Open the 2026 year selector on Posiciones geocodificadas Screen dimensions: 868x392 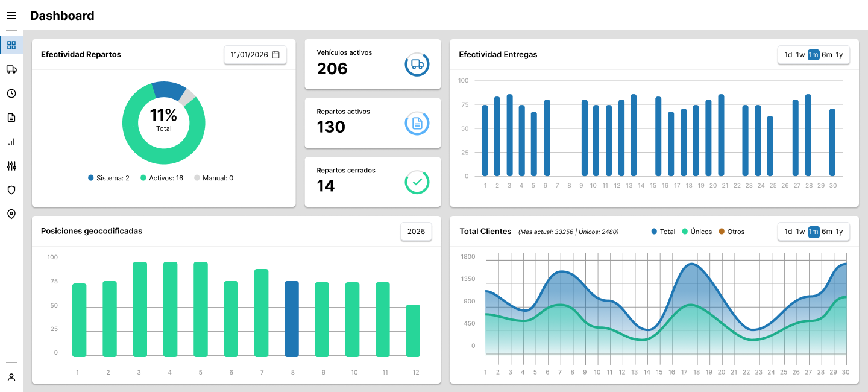click(x=416, y=231)
